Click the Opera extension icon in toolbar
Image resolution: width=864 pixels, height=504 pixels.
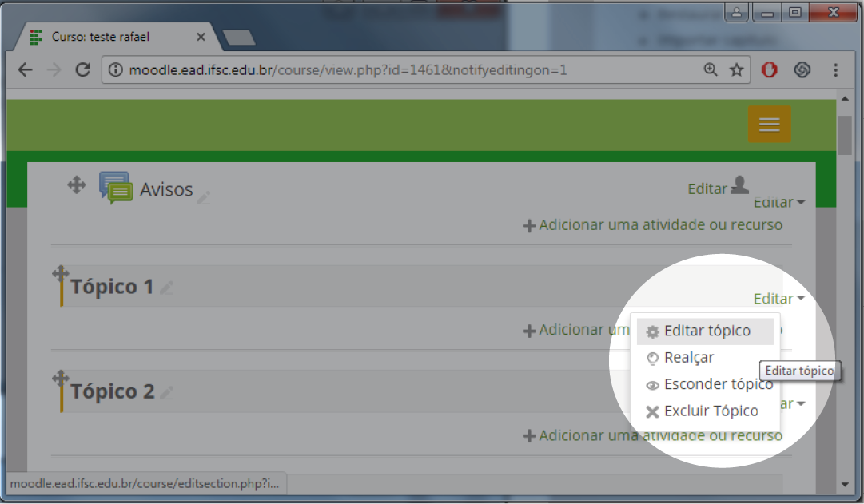click(x=769, y=70)
